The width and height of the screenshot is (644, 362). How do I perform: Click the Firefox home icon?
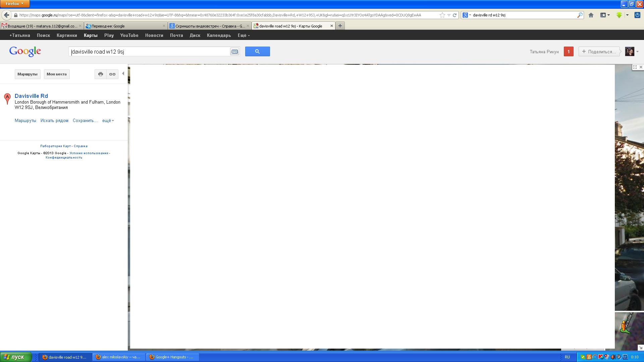click(x=591, y=15)
